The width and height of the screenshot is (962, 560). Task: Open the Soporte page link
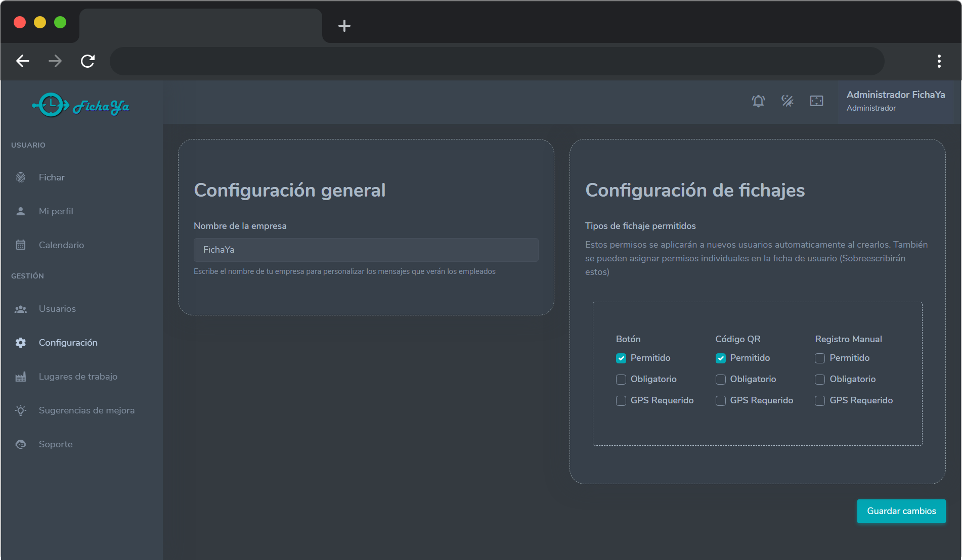pyautogui.click(x=56, y=444)
